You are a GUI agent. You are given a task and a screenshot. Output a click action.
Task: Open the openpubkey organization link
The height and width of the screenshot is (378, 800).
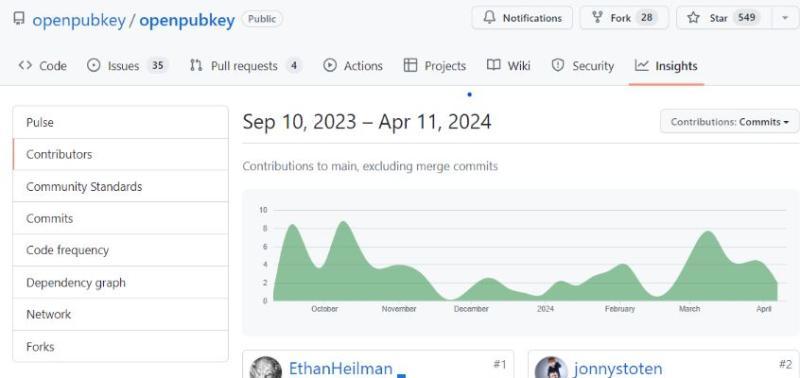point(79,20)
